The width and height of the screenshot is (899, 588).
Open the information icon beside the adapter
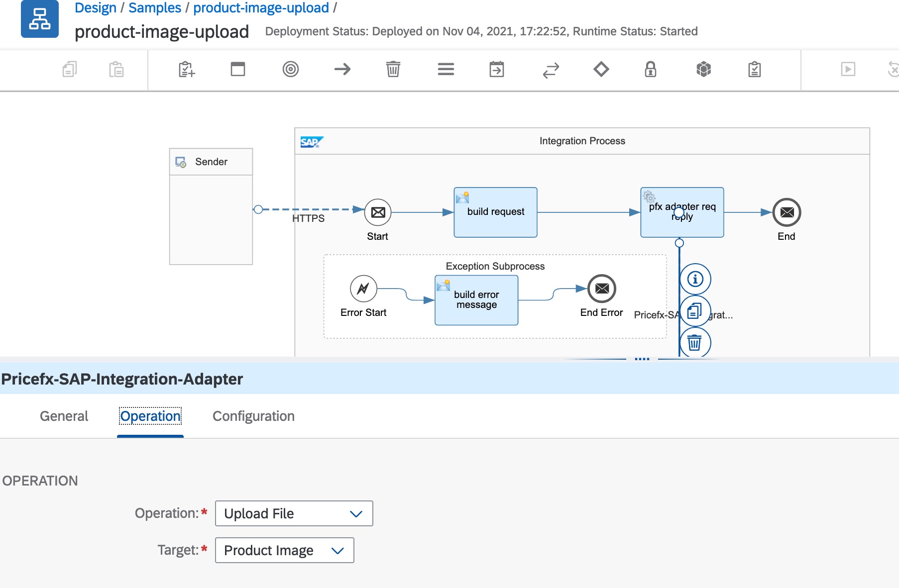point(695,279)
